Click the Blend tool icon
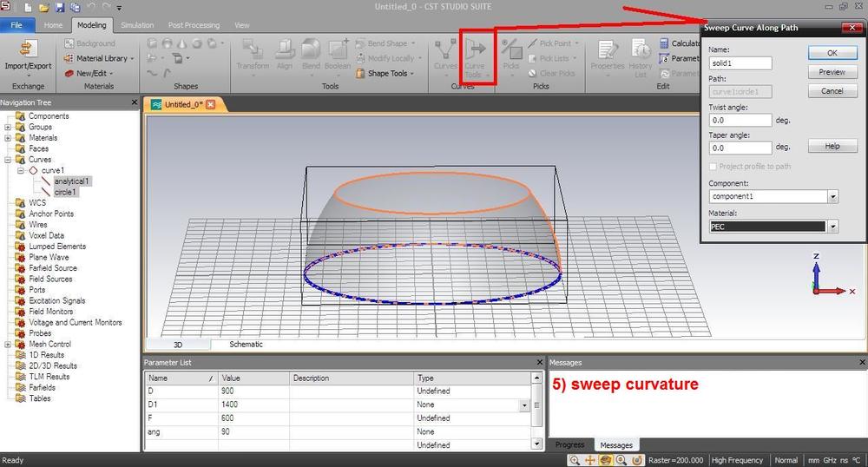 (311, 49)
